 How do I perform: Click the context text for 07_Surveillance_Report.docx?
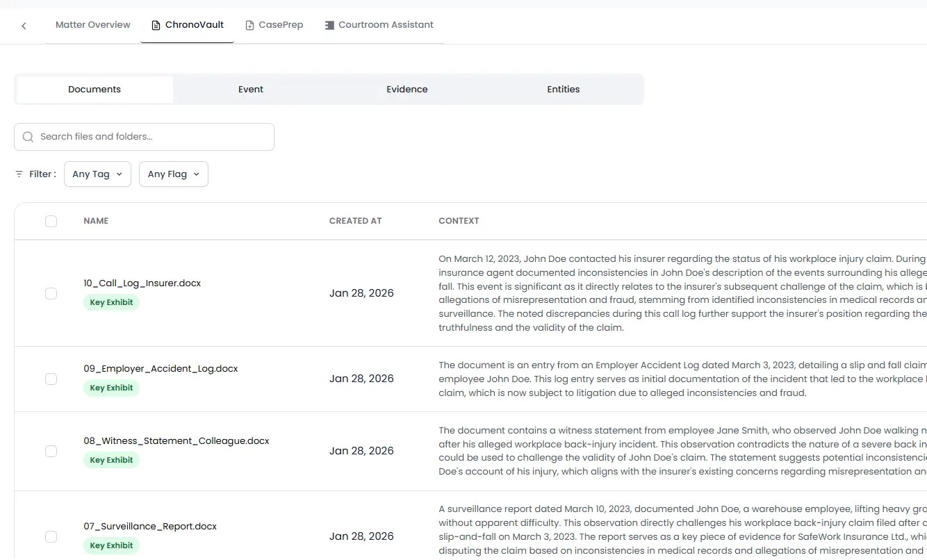[682, 531]
